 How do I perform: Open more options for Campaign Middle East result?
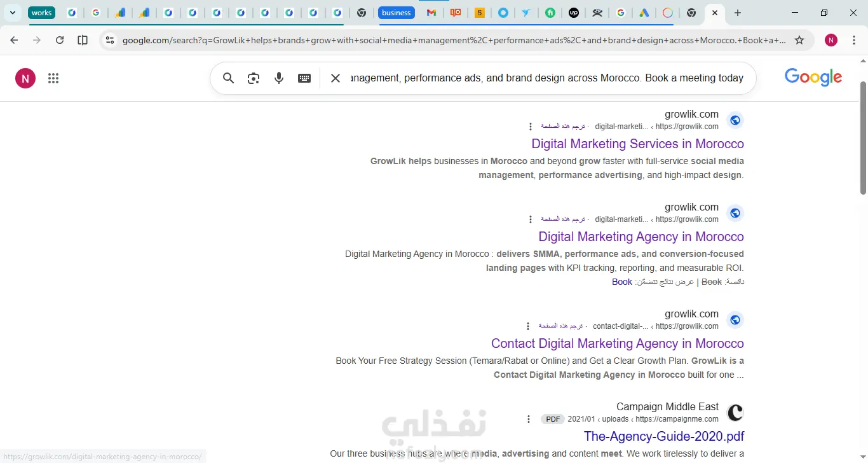(529, 419)
